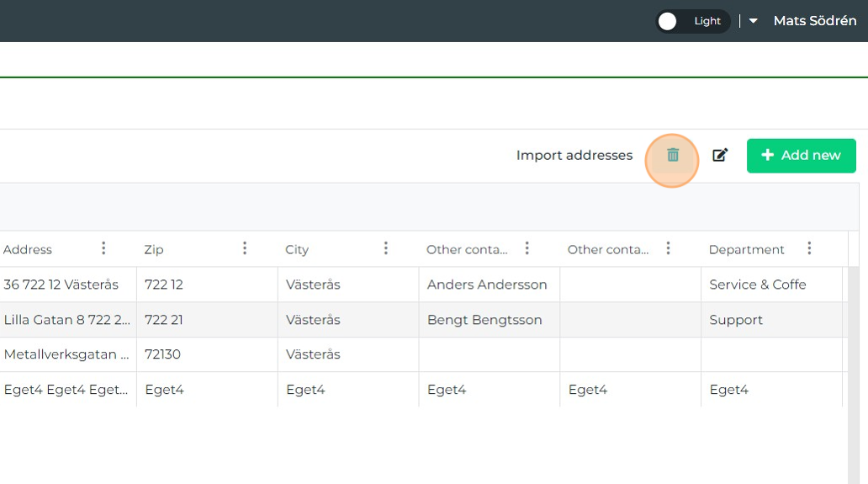Open Address column options menu
This screenshot has height=484, width=868.
pyautogui.click(x=103, y=248)
